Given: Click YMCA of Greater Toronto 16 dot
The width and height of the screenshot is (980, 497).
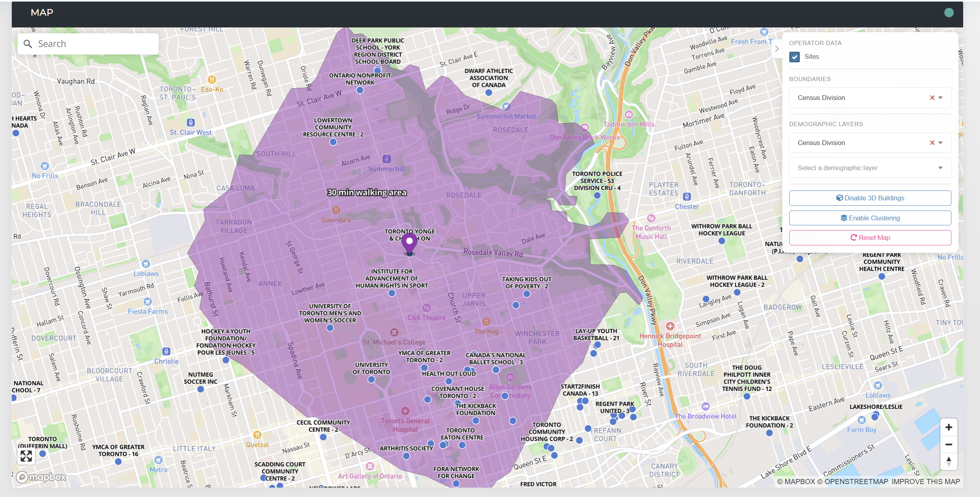Looking at the screenshot, I should [118, 462].
